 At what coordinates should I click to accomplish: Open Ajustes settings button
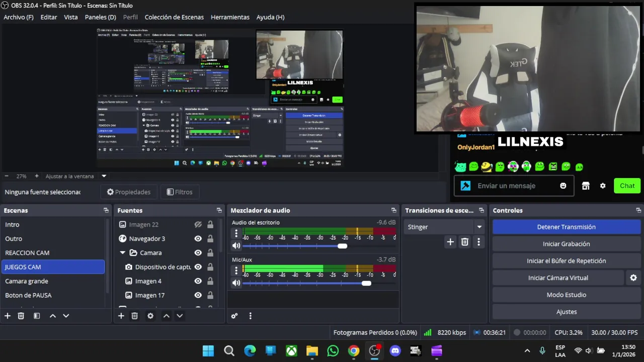tap(567, 312)
